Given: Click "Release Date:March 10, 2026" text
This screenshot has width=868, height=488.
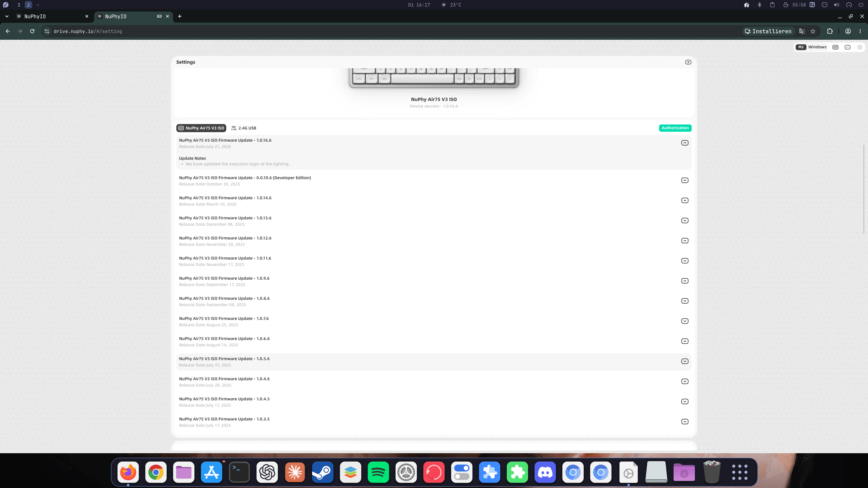Looking at the screenshot, I should pyautogui.click(x=208, y=204).
